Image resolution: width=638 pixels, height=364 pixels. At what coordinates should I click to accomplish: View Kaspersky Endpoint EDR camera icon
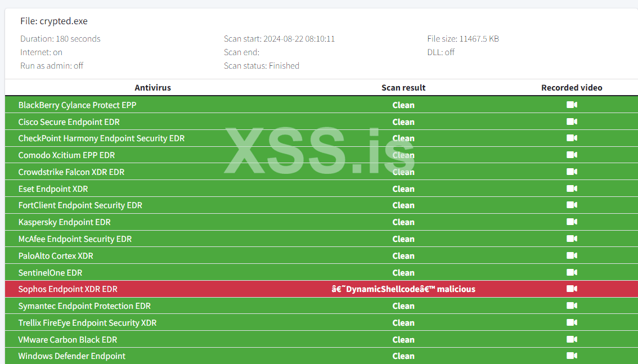point(572,222)
